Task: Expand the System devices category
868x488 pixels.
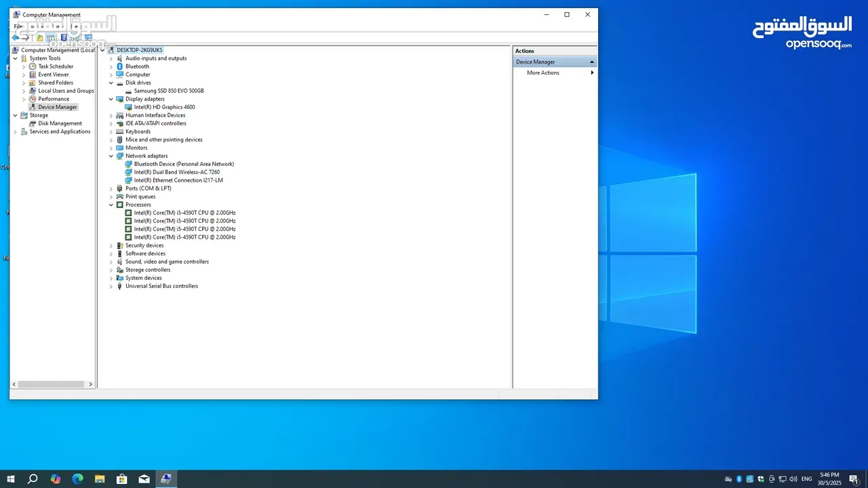Action: pyautogui.click(x=111, y=278)
